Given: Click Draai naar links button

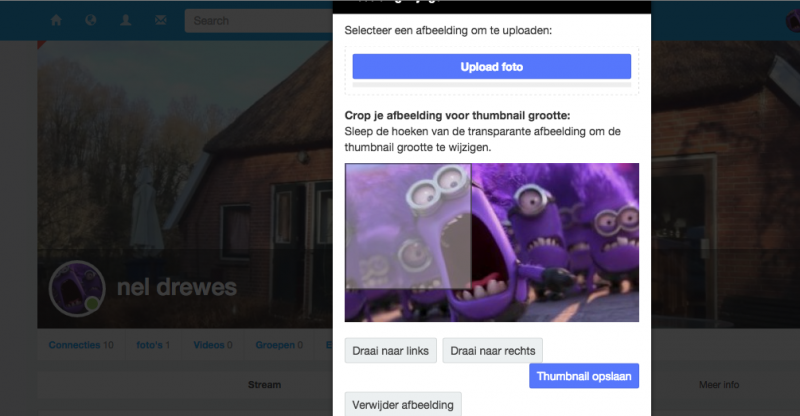Looking at the screenshot, I should coord(390,351).
